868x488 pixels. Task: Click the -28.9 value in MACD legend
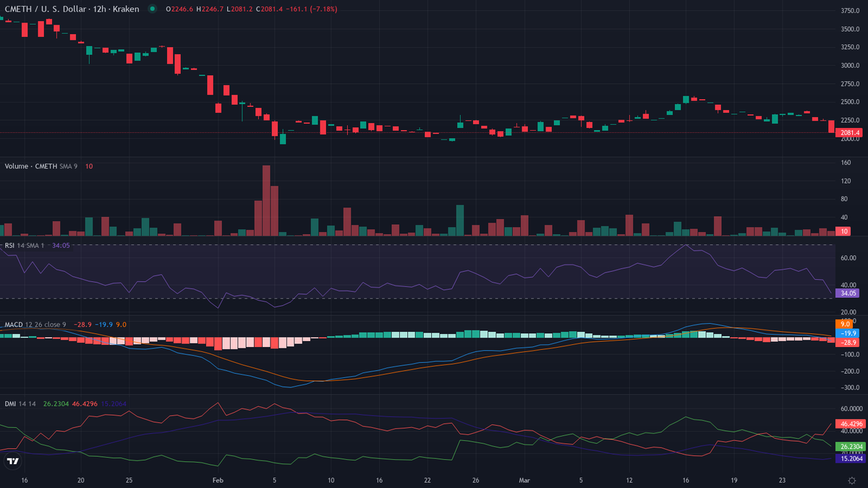coord(82,325)
